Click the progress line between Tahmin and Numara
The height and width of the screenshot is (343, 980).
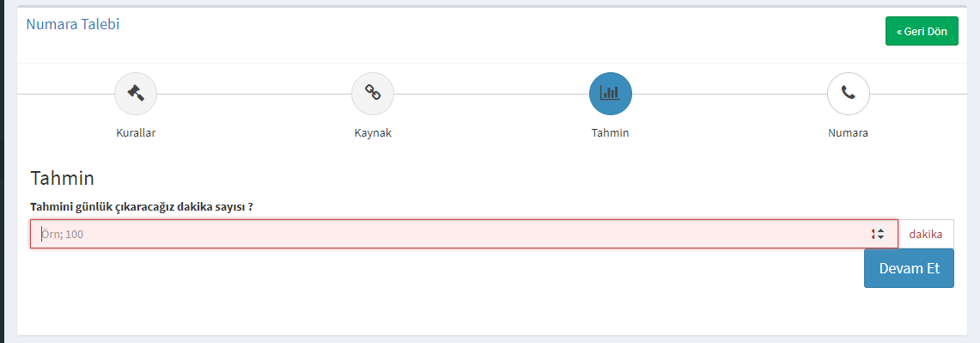pos(729,94)
